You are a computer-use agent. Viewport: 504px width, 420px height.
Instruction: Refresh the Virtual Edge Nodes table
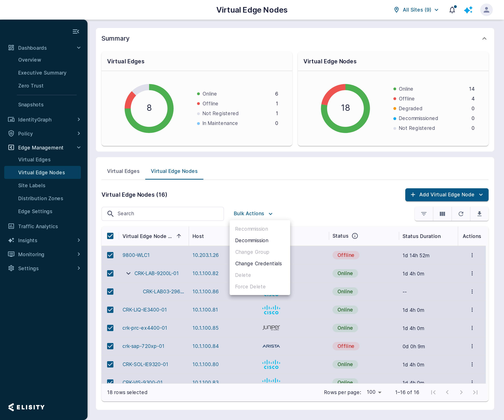point(461,214)
